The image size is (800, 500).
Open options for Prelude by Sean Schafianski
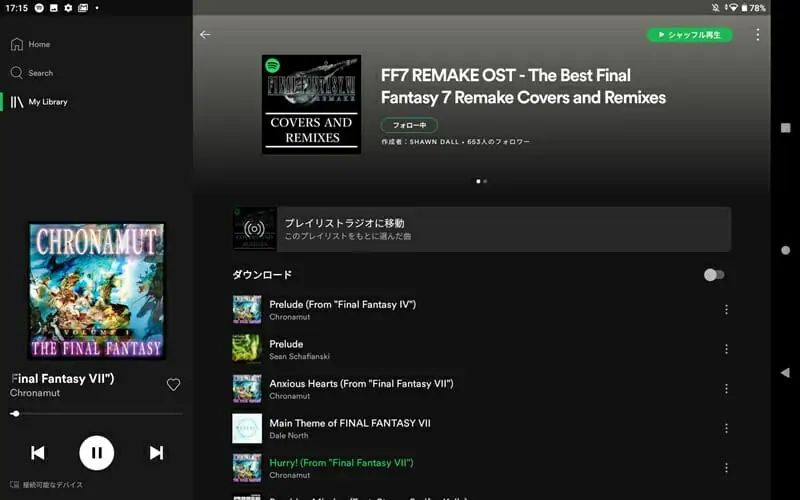click(x=726, y=349)
